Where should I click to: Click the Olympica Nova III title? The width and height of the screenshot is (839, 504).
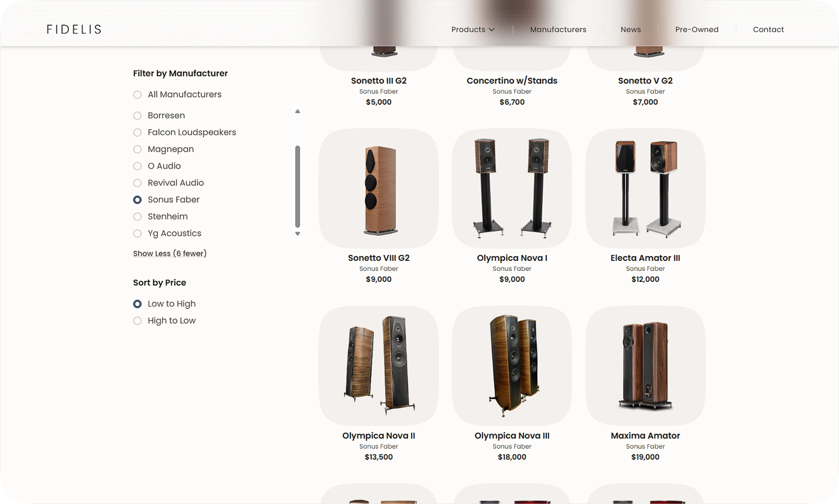(512, 436)
